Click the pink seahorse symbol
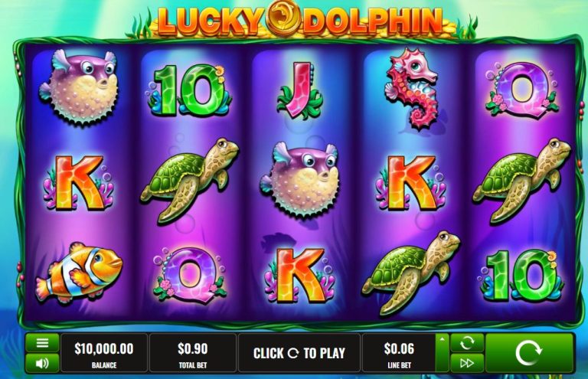Screen dimensions: 588x379 (x=413, y=89)
